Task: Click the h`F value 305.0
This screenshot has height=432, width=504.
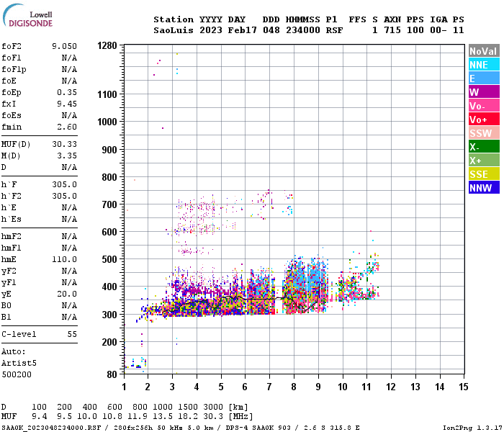Action: (x=64, y=184)
